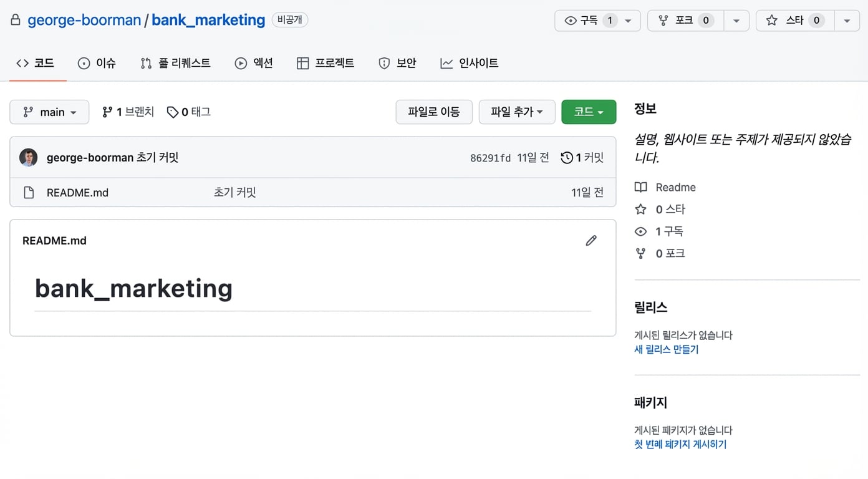Image resolution: width=868 pixels, height=479 pixels.
Task: Click the star button 스타 at top
Action: click(x=796, y=21)
